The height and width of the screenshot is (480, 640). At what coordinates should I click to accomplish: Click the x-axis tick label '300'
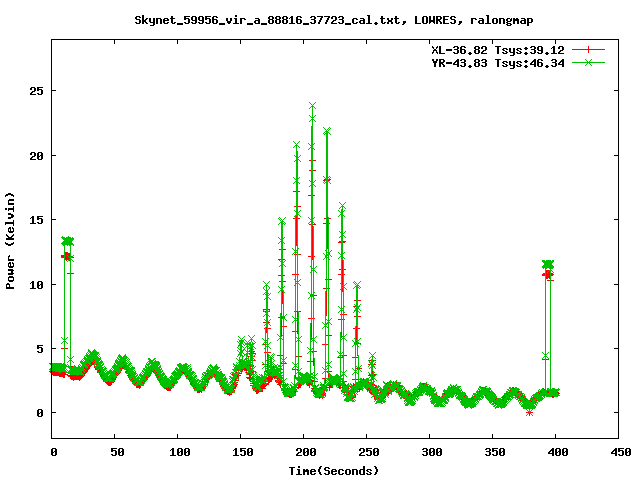coord(432,452)
